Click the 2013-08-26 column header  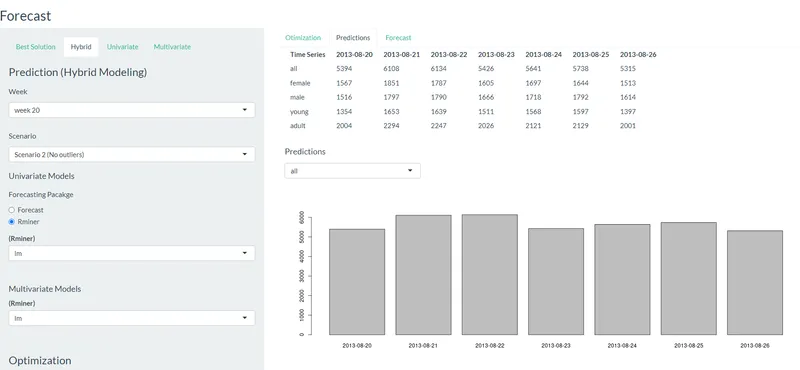(x=638, y=55)
